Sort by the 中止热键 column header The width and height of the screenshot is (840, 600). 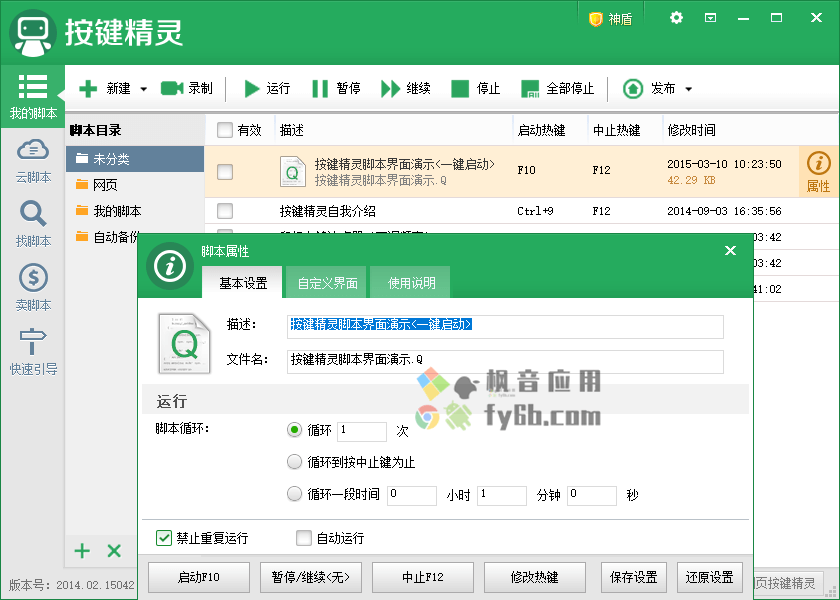click(625, 130)
